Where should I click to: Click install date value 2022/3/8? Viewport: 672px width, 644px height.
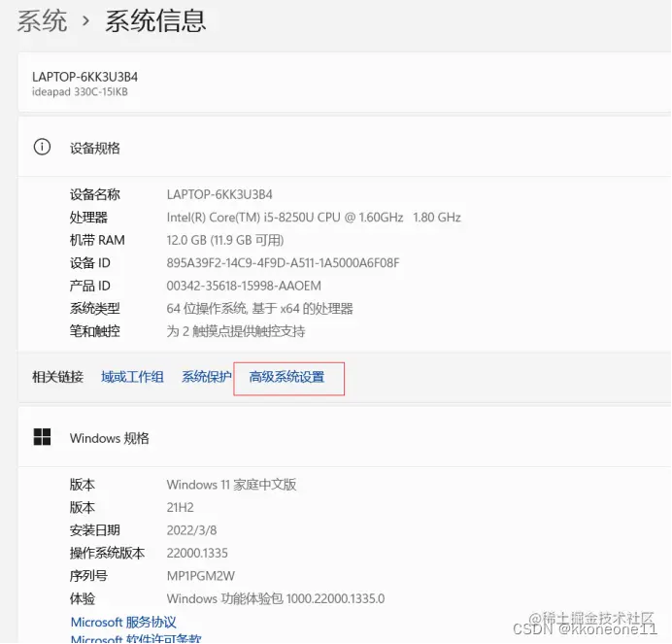(191, 530)
